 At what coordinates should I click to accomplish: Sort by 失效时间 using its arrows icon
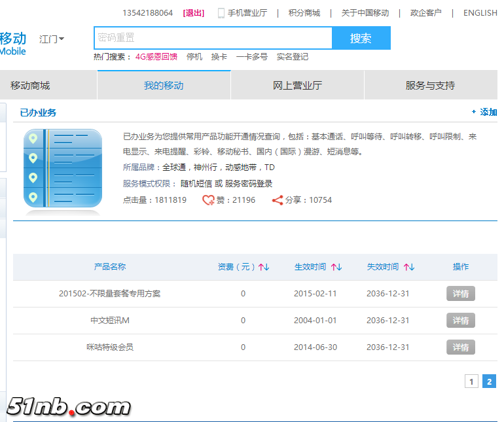[x=409, y=267]
